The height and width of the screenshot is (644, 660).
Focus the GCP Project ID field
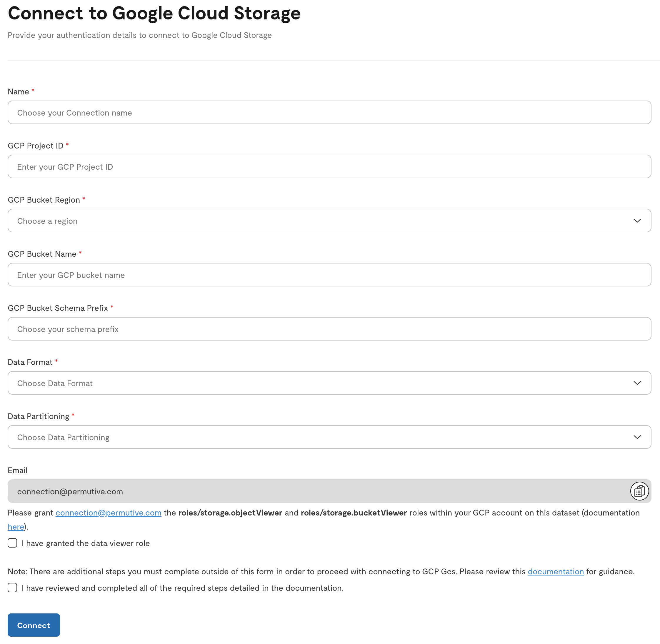tap(329, 166)
